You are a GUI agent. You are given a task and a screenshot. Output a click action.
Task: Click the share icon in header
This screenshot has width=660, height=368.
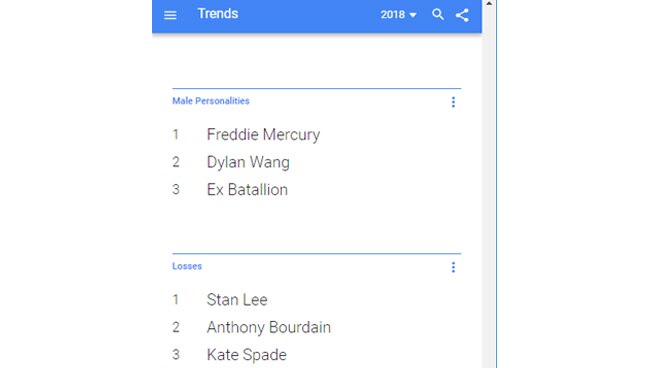[x=462, y=15]
